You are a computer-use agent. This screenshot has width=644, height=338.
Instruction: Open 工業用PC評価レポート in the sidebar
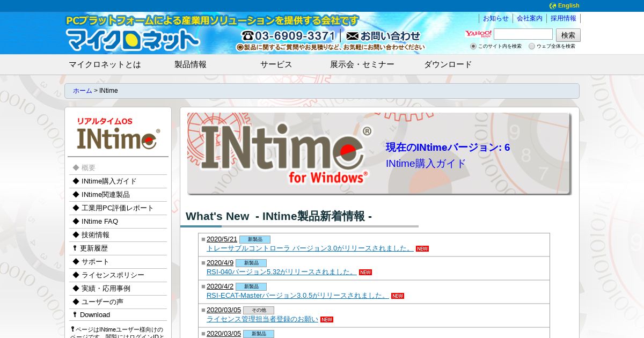[118, 208]
